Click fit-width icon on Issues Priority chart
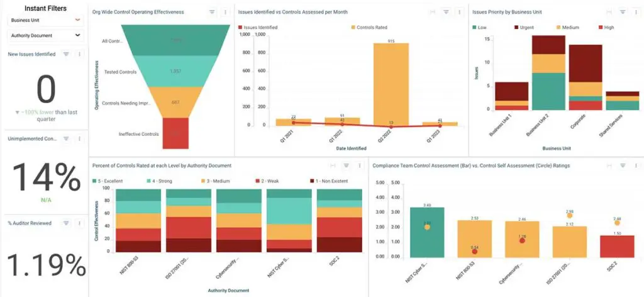The image size is (644, 297). tap(608, 12)
